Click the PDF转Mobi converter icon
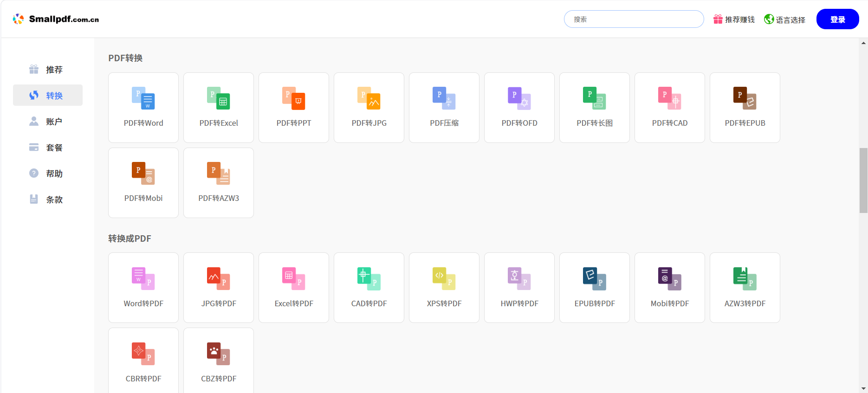868x393 pixels. coord(143,174)
